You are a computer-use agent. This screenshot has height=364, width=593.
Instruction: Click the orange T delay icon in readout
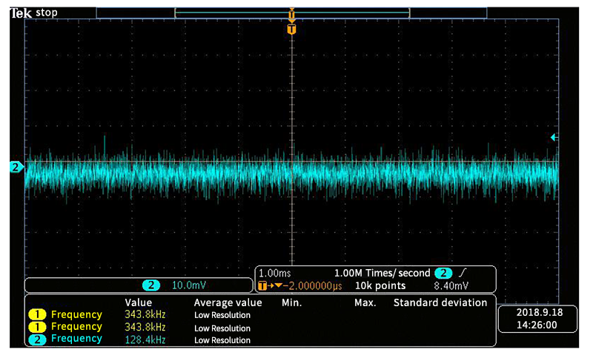pos(262,285)
